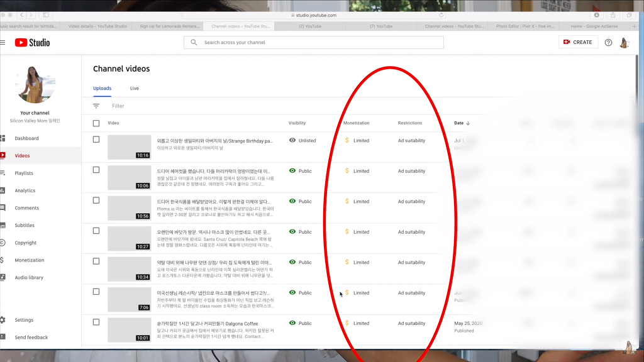
Task: Click the Audio library sidebar icon
Action: tap(3, 277)
